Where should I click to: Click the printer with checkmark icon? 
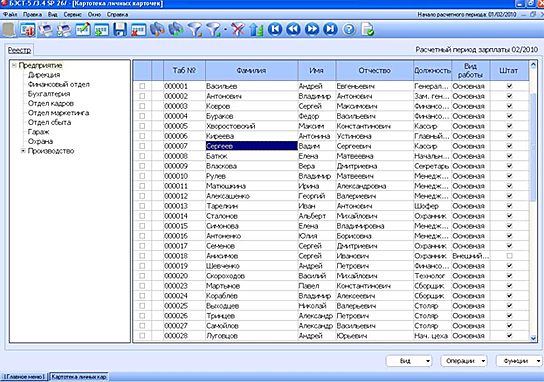click(64, 29)
